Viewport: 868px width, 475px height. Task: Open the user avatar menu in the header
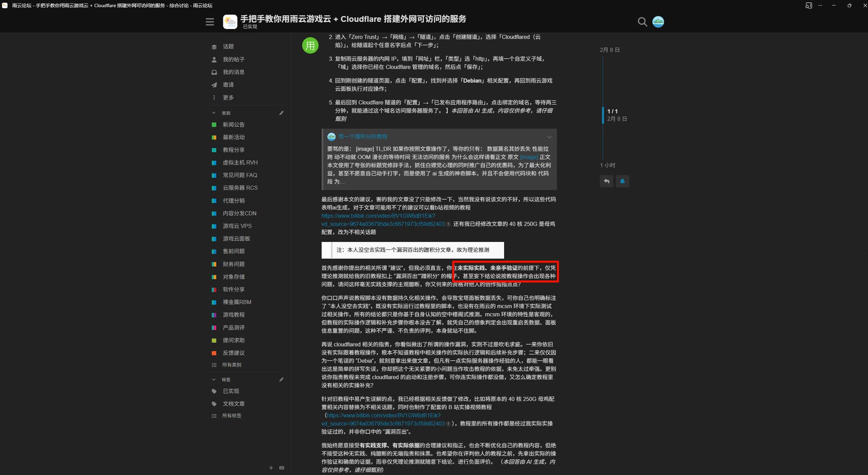tap(658, 22)
